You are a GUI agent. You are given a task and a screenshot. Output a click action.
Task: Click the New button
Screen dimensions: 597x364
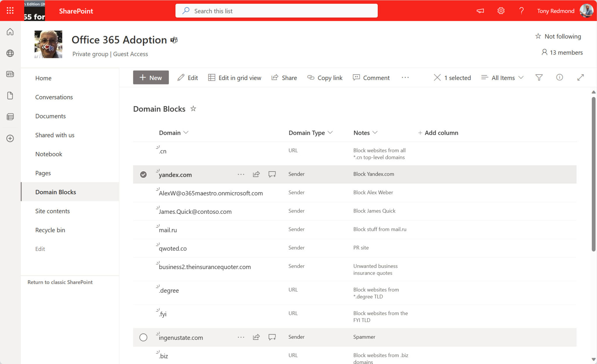[151, 77]
